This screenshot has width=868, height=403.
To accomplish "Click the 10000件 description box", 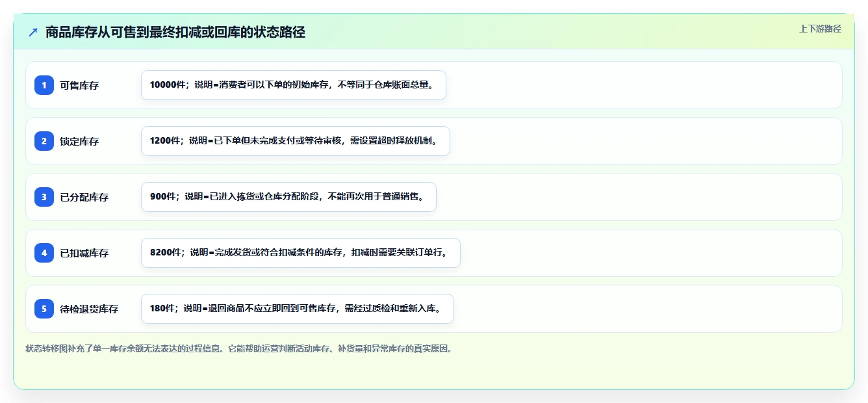I will point(294,85).
